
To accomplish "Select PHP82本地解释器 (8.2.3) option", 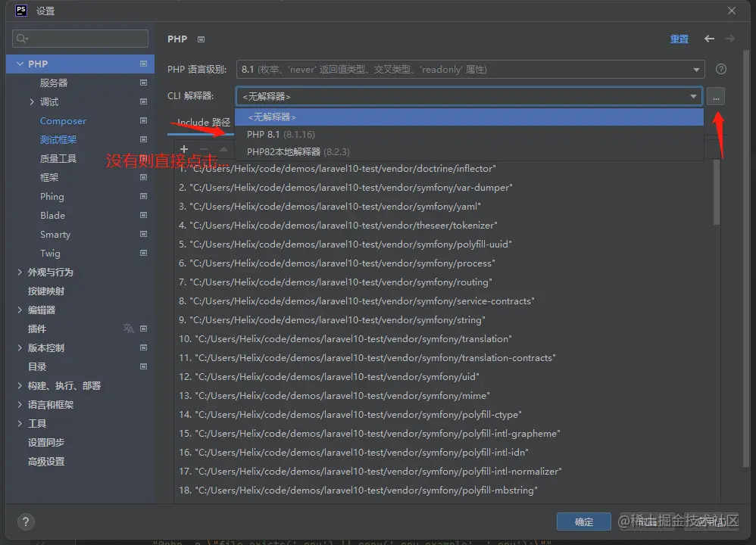I will pyautogui.click(x=469, y=152).
